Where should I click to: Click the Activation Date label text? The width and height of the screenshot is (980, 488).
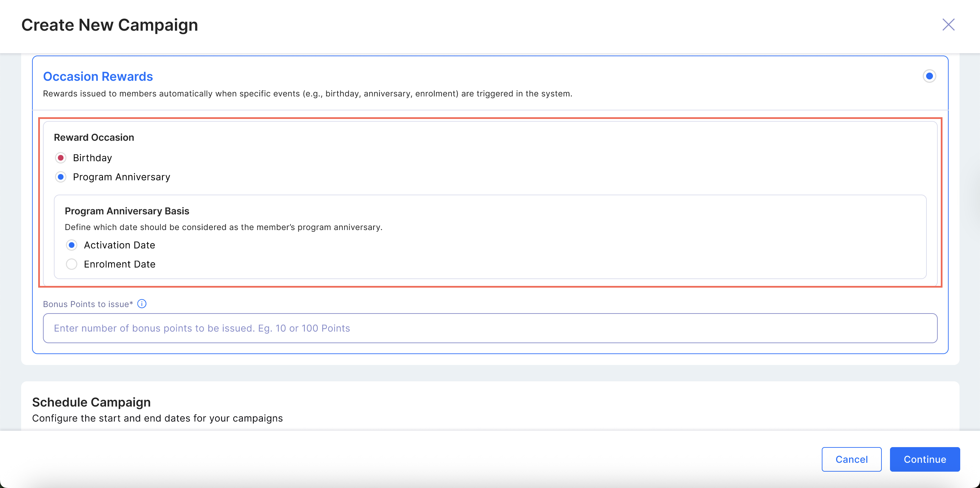coord(119,245)
